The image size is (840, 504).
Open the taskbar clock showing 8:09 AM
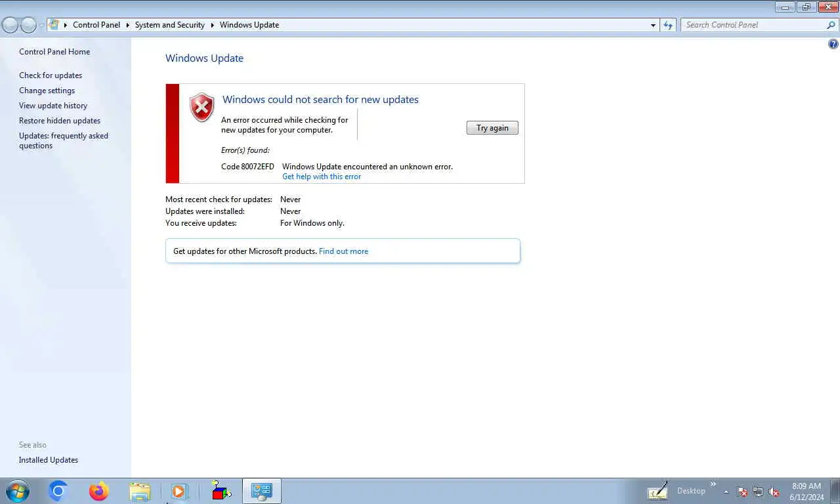[807, 492]
